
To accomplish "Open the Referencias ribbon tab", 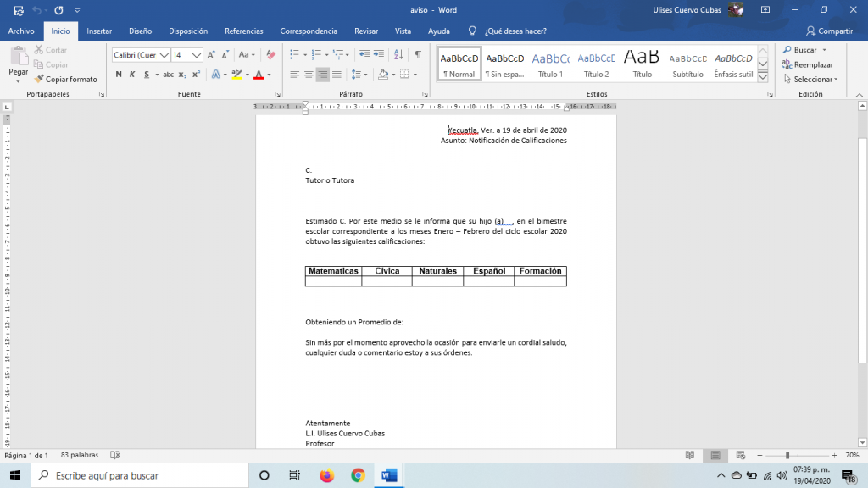I will 243,30.
